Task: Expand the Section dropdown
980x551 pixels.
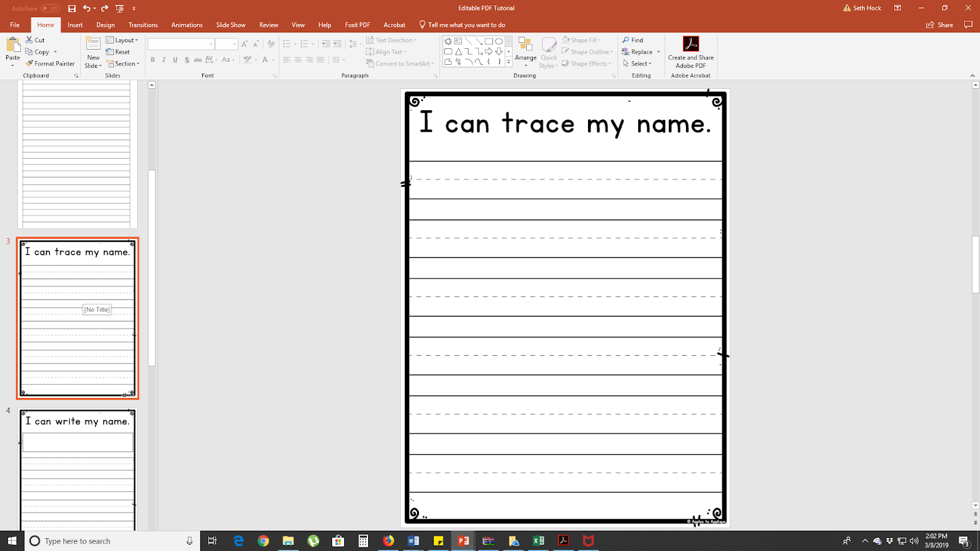Action: pyautogui.click(x=123, y=64)
